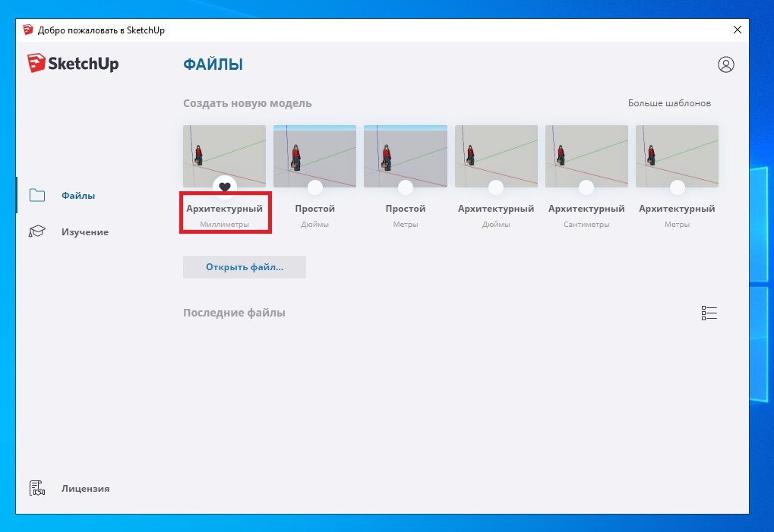Select the Простой Дюймы template thumbnail
This screenshot has width=774, height=532.
[x=315, y=156]
